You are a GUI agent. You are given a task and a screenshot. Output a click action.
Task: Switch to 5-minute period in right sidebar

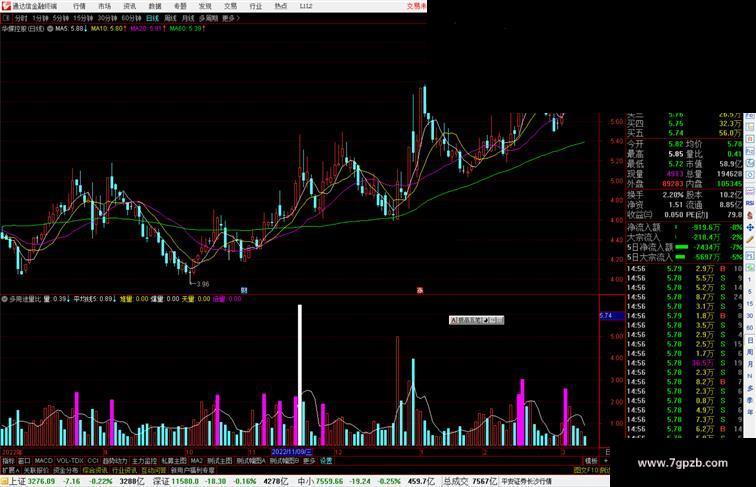coord(750,291)
